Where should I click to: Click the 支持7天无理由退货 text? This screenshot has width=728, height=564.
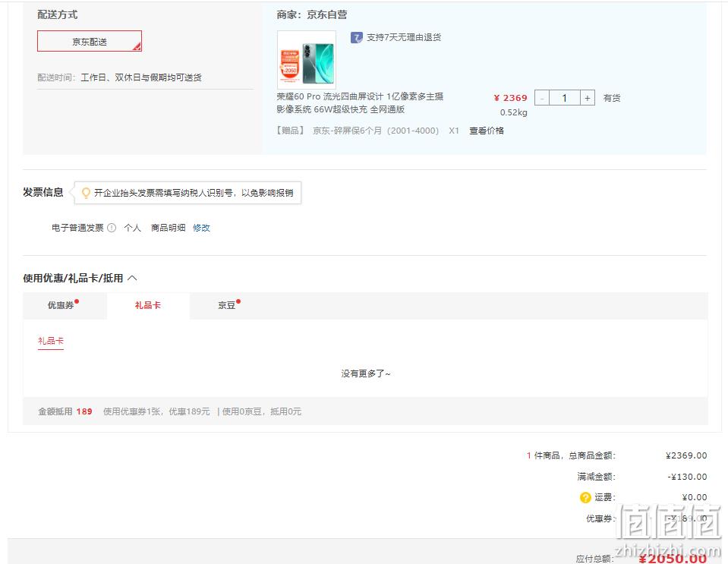tap(404, 38)
